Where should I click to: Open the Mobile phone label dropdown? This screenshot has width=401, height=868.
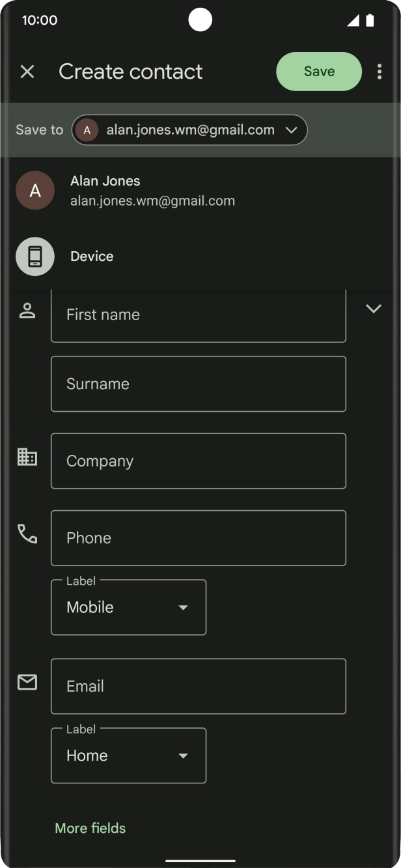click(128, 607)
